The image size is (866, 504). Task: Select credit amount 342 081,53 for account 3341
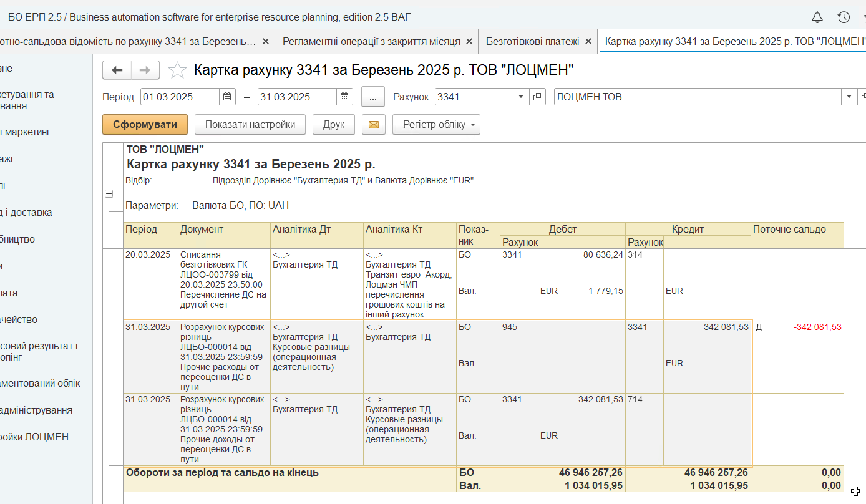726,327
